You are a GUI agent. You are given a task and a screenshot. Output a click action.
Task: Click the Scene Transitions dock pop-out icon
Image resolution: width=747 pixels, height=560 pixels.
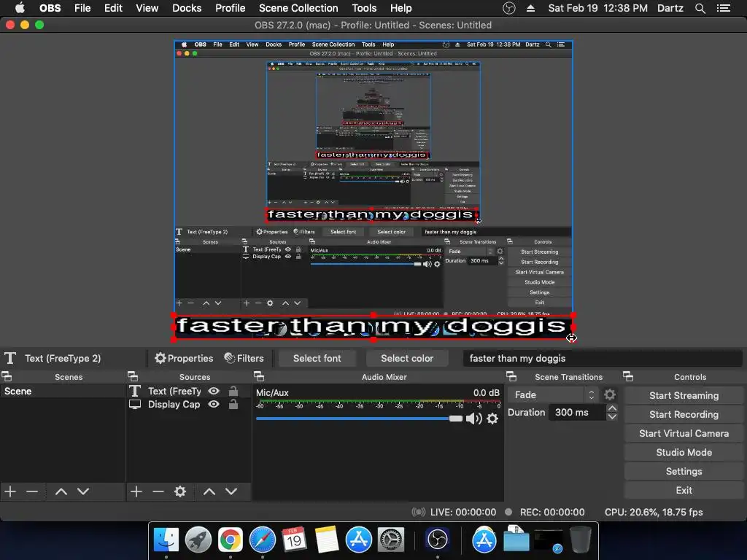click(x=511, y=377)
